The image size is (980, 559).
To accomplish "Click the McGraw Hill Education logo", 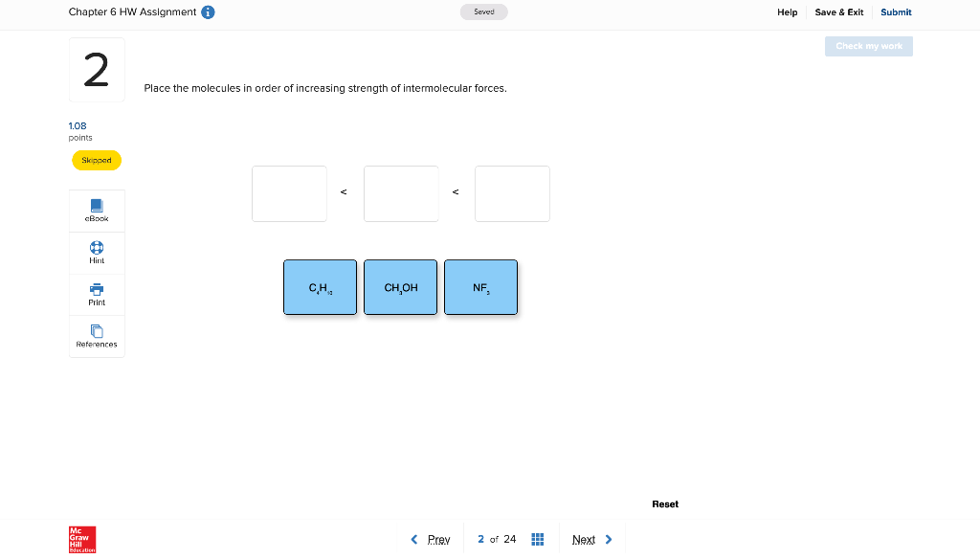I will (81, 539).
